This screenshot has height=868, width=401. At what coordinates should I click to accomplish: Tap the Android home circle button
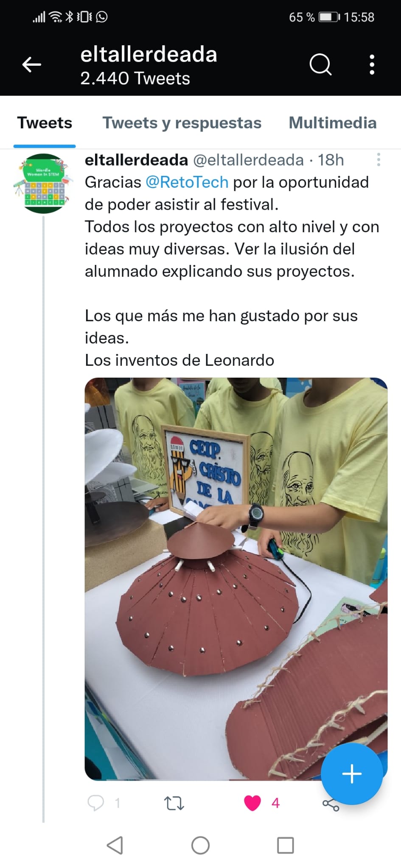coord(200,846)
